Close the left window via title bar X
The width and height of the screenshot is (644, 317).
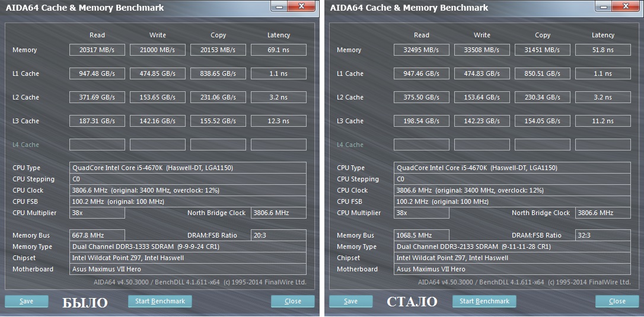coord(301,6)
